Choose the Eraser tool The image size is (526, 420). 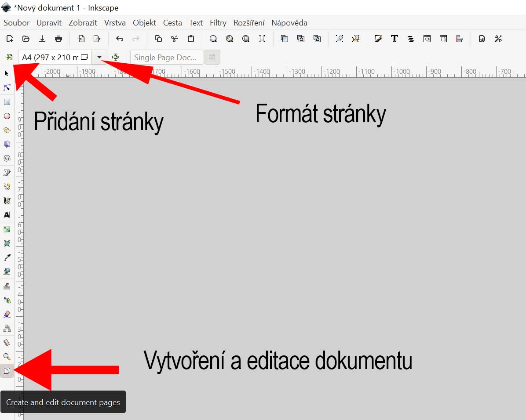click(x=7, y=314)
